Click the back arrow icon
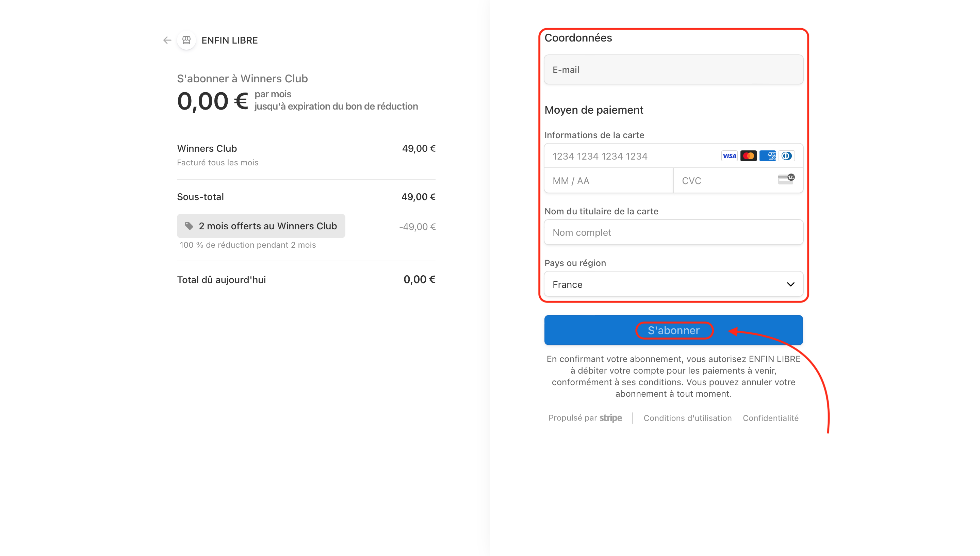The image size is (980, 556). (x=167, y=40)
